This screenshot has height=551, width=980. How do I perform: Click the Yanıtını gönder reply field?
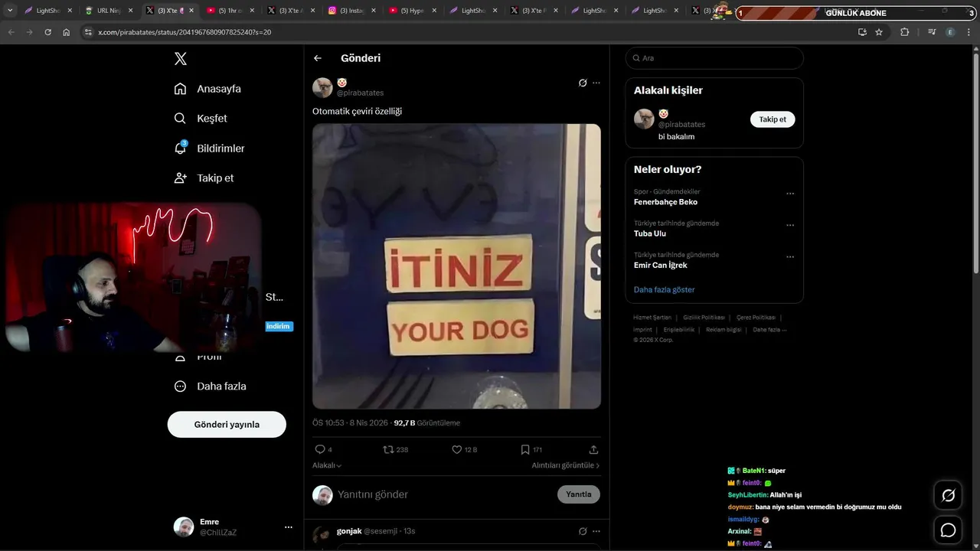click(444, 494)
